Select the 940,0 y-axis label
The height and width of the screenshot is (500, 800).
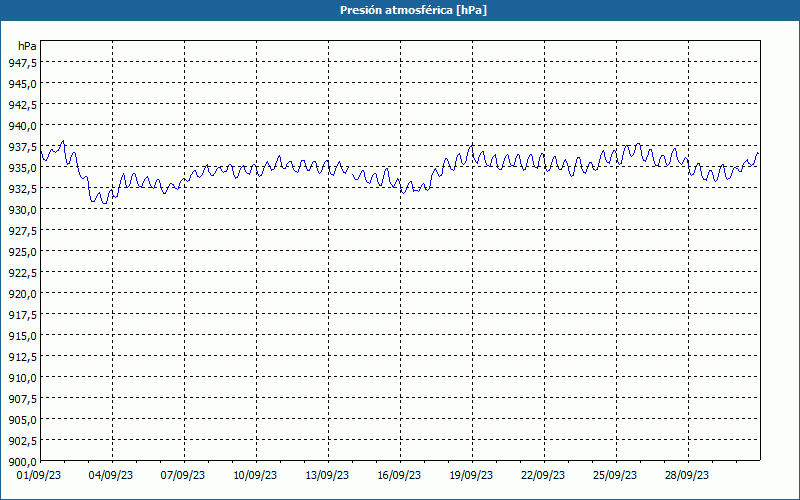click(x=22, y=126)
